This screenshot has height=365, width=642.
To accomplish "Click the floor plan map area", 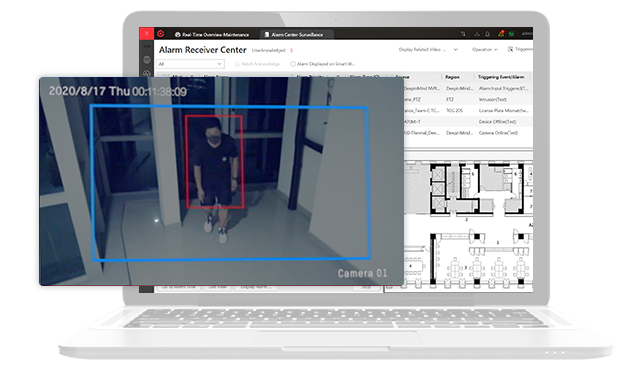I will click(x=468, y=225).
